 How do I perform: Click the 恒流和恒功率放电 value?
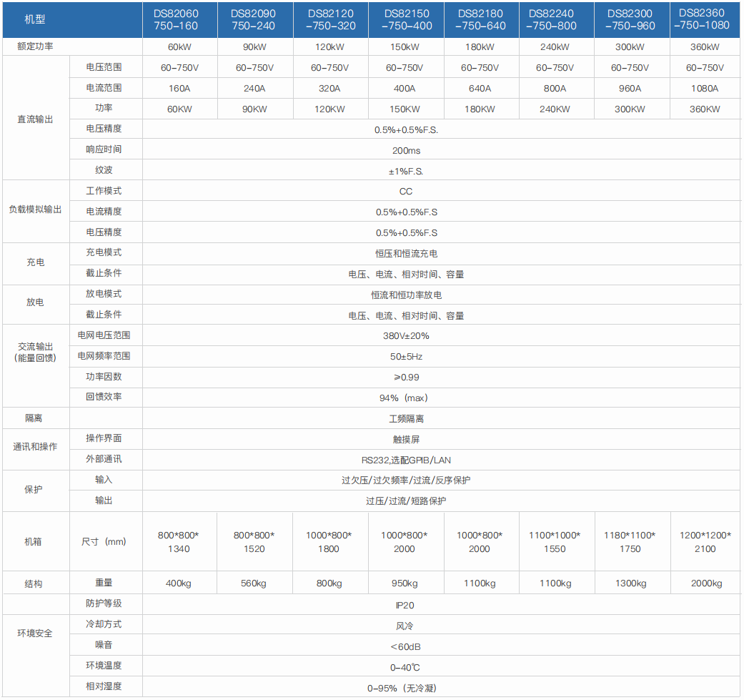pos(406,295)
